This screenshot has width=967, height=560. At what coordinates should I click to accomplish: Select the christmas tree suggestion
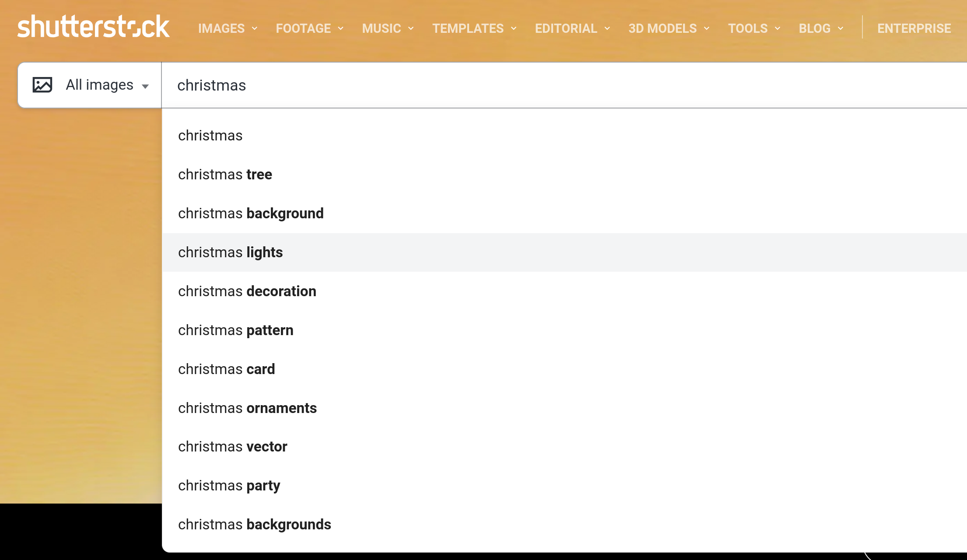[x=225, y=174]
